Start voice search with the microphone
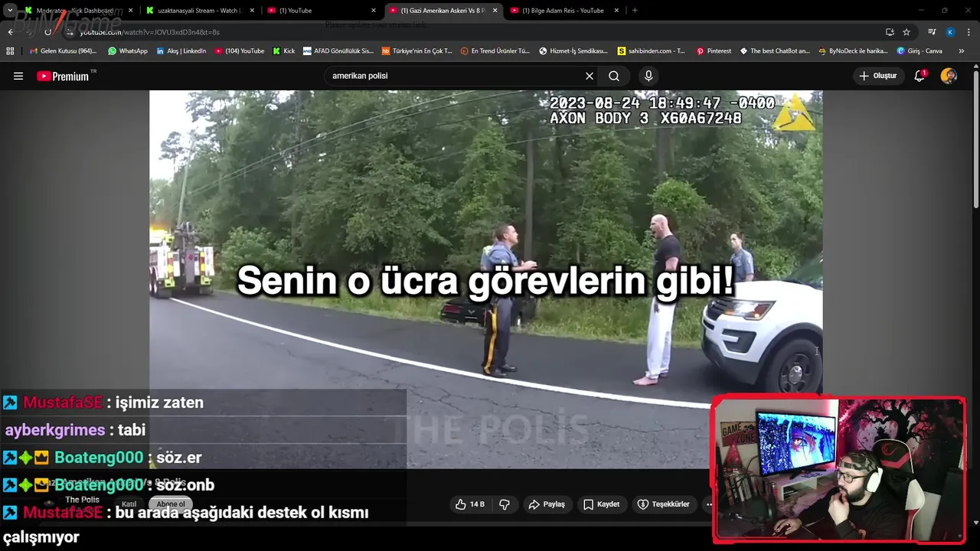Image resolution: width=980 pixels, height=551 pixels. coord(648,76)
